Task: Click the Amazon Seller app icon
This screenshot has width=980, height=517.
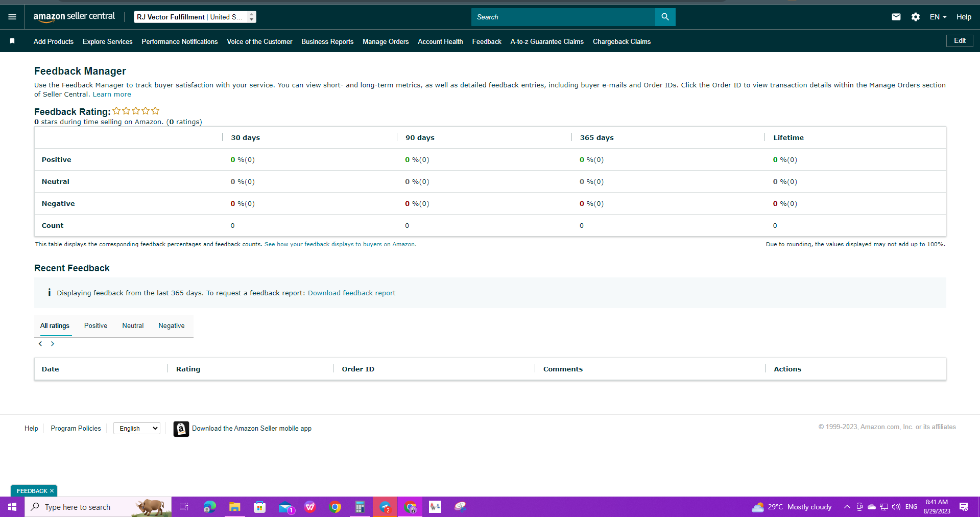Action: click(181, 429)
